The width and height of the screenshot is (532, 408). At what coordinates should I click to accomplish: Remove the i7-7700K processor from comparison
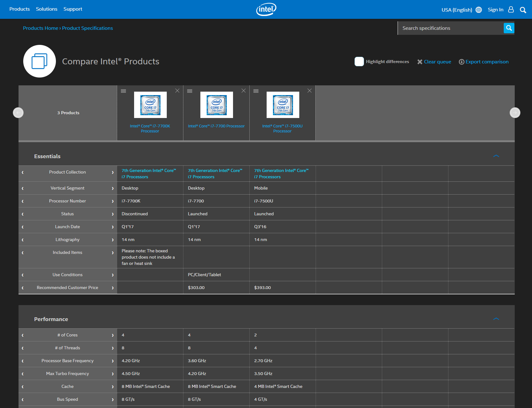pos(177,91)
